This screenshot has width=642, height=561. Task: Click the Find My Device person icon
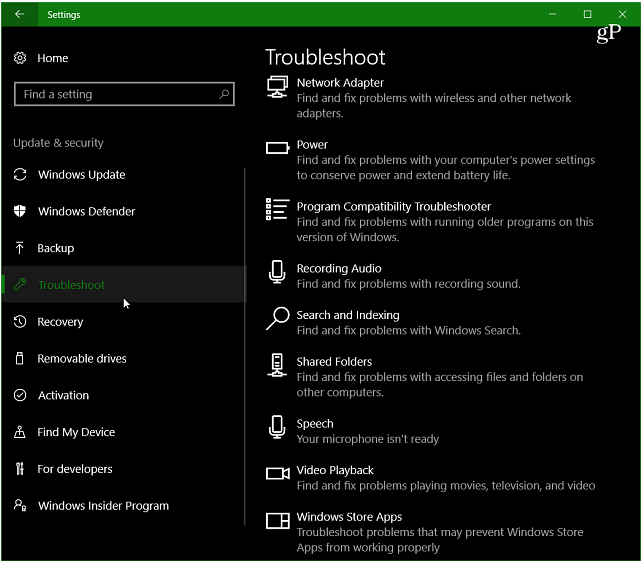click(x=19, y=432)
